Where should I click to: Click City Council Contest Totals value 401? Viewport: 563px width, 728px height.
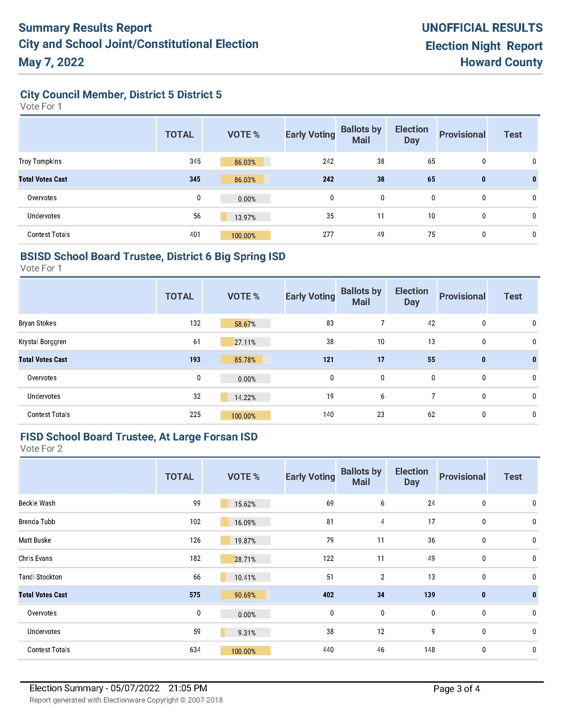(x=195, y=234)
